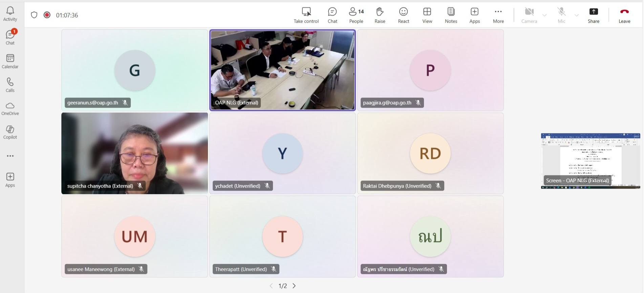Open the meeting Chat in toolbar
Image resolution: width=644 pixels, height=293 pixels.
[332, 15]
